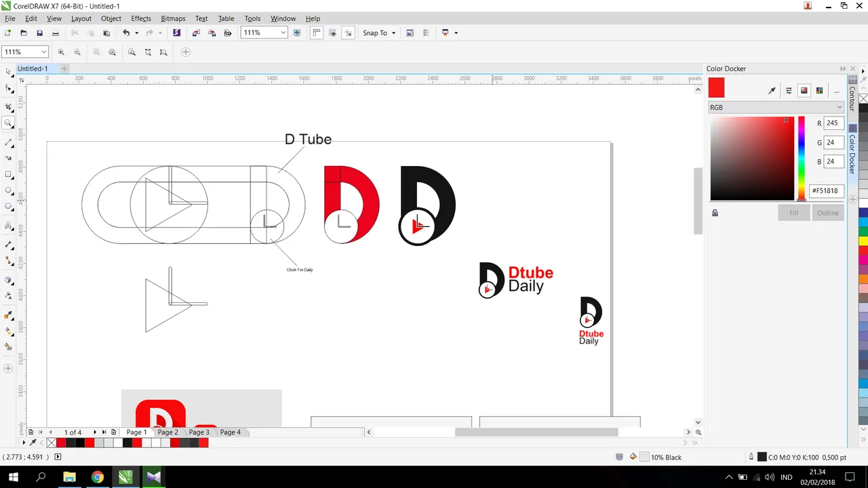Image resolution: width=868 pixels, height=488 pixels.
Task: Click the Zoom In magnifier icon
Action: [x=61, y=52]
